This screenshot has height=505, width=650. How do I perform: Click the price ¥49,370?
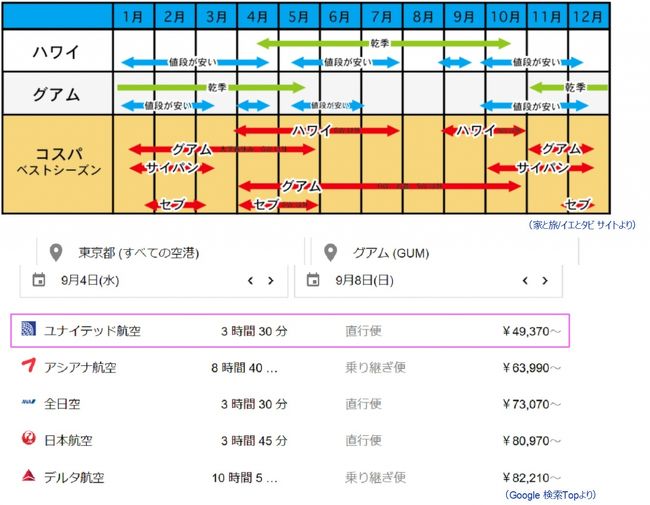pyautogui.click(x=531, y=331)
